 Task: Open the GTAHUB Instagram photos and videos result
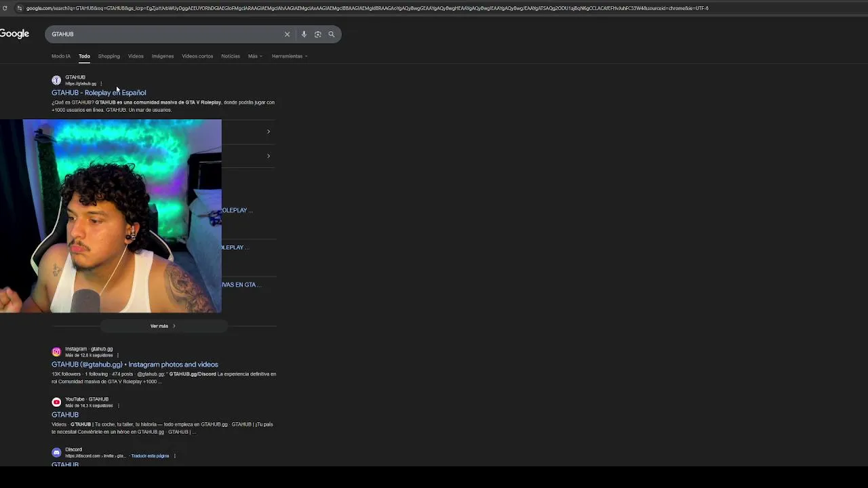[x=135, y=365]
